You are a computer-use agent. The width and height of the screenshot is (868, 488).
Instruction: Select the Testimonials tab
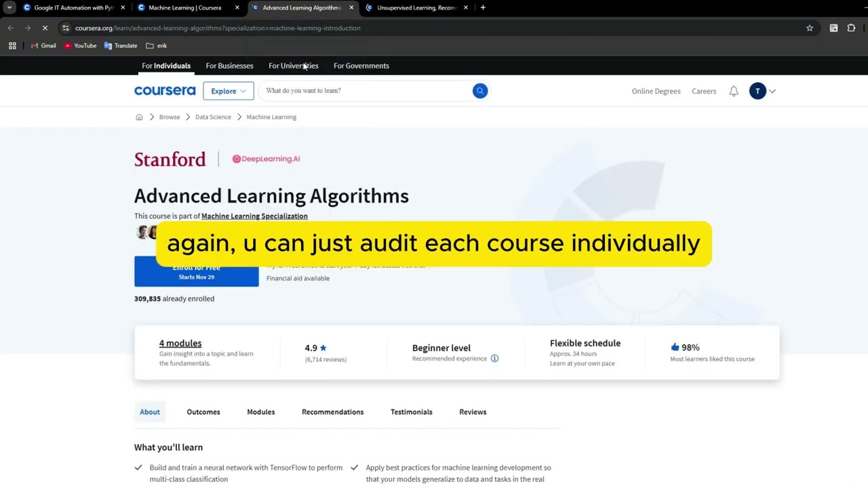pyautogui.click(x=412, y=412)
